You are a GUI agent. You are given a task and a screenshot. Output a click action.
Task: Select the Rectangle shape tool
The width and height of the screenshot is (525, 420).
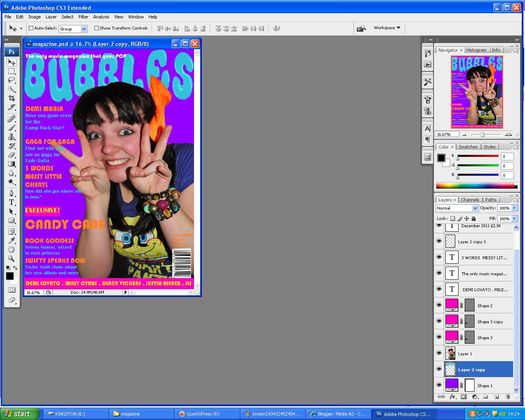coord(11,220)
